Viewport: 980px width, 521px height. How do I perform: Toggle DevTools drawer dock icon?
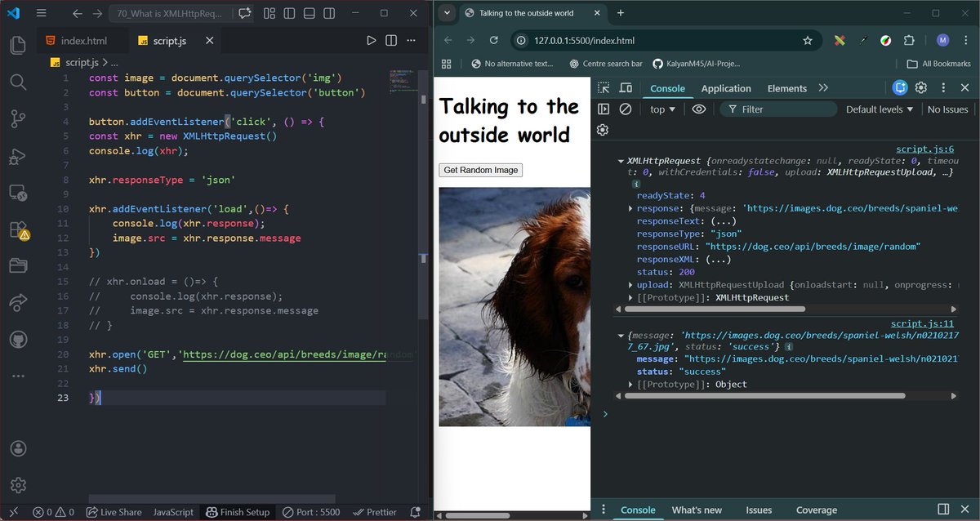tap(943, 510)
